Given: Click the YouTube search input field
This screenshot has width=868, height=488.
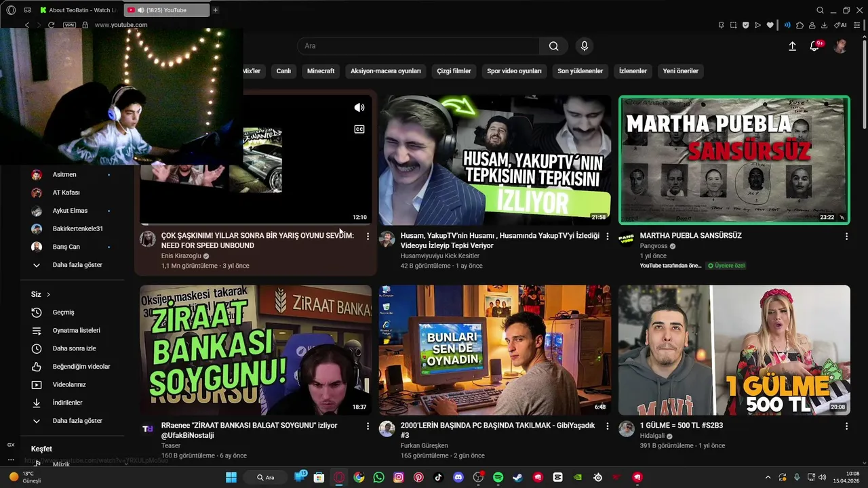Looking at the screenshot, I should (419, 46).
